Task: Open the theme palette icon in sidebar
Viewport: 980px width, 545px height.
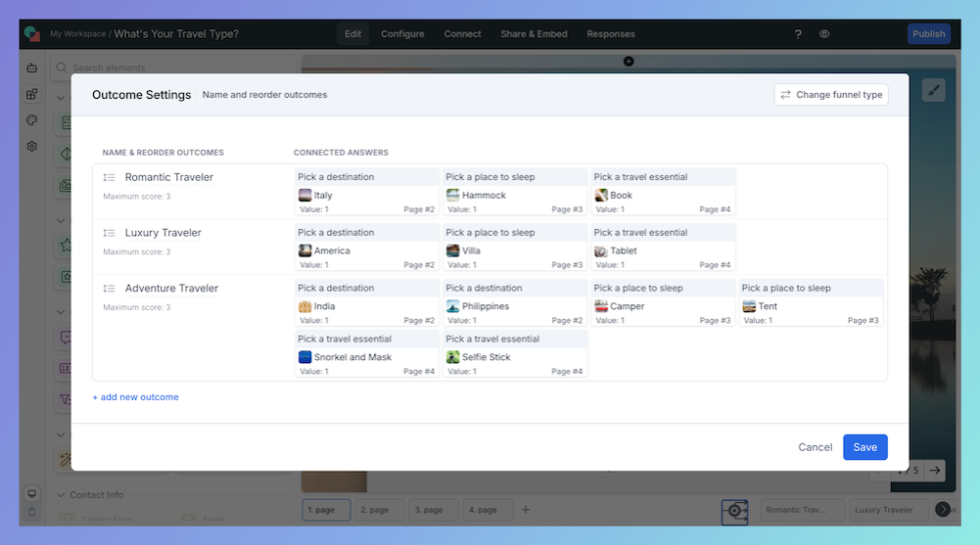Action: click(x=31, y=120)
